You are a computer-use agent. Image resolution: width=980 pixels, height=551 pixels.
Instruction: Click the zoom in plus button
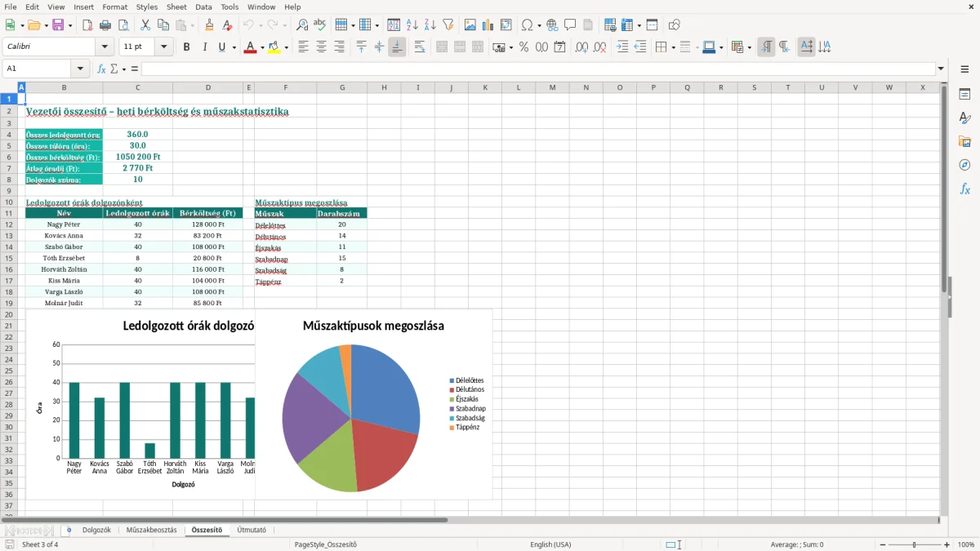point(947,544)
